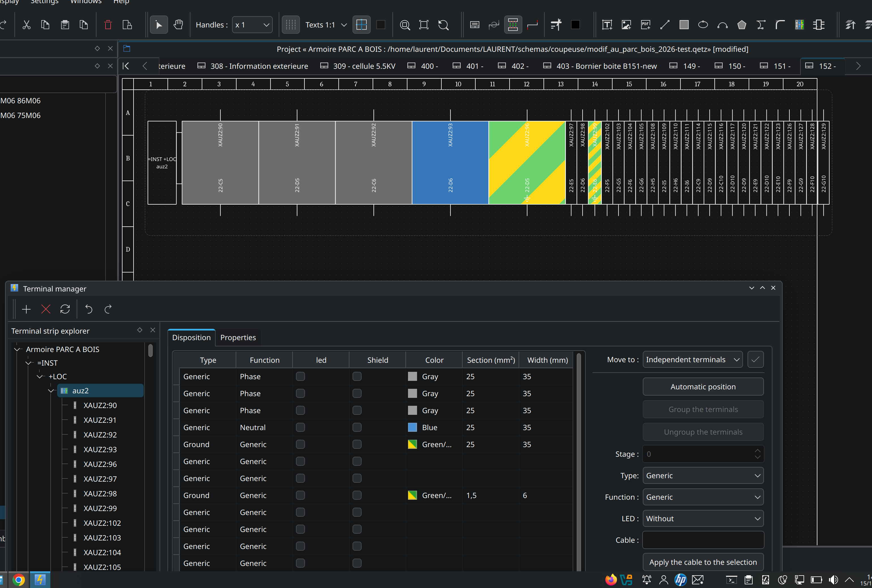Open the 309 - cellule 5.5KV tab
Viewport: 872px width, 588px height.
point(358,66)
